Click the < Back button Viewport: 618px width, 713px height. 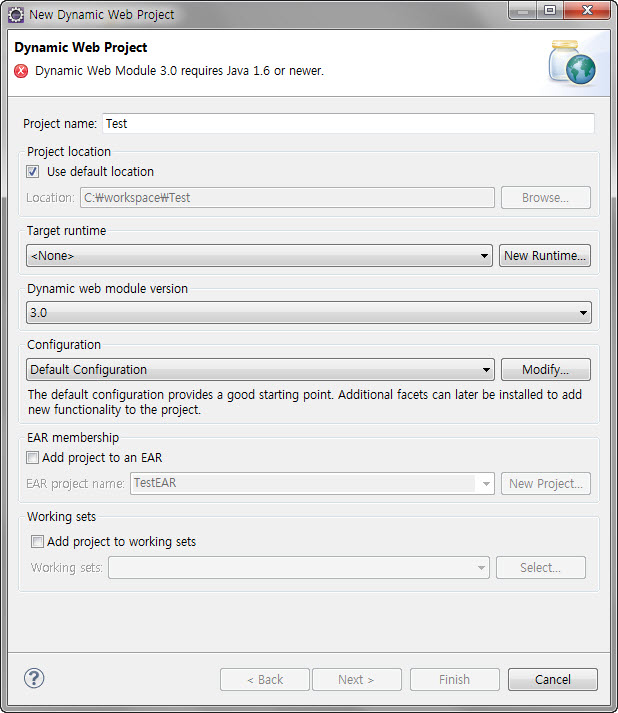tap(265, 679)
